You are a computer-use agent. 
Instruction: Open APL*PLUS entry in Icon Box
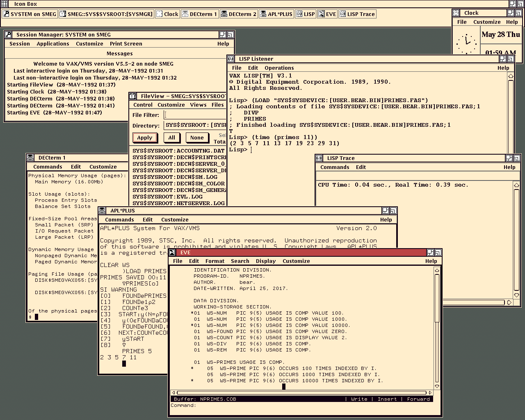click(276, 14)
